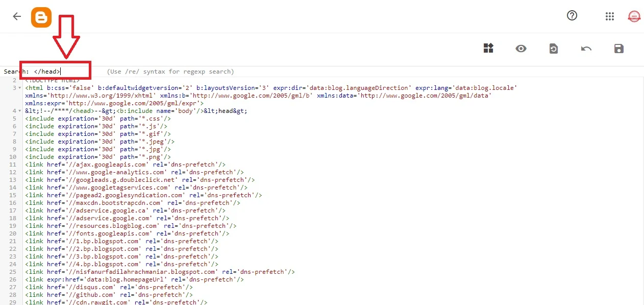
Task: Open the Google apps launcher grid
Action: coord(609,16)
